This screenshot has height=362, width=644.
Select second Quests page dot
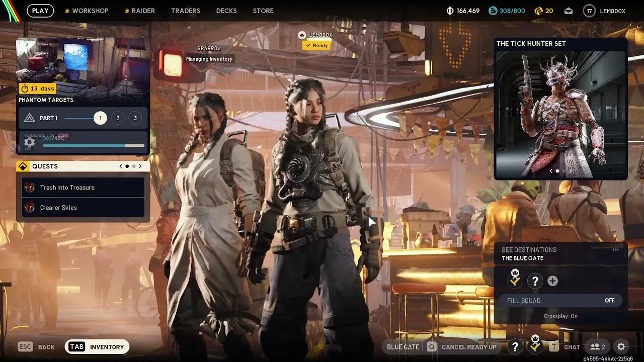tap(133, 166)
